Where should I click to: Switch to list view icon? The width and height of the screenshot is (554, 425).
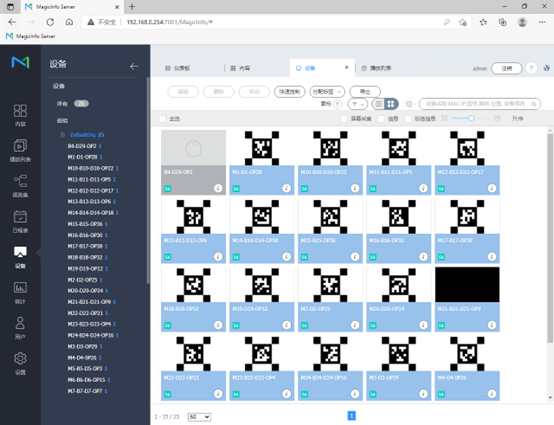379,104
